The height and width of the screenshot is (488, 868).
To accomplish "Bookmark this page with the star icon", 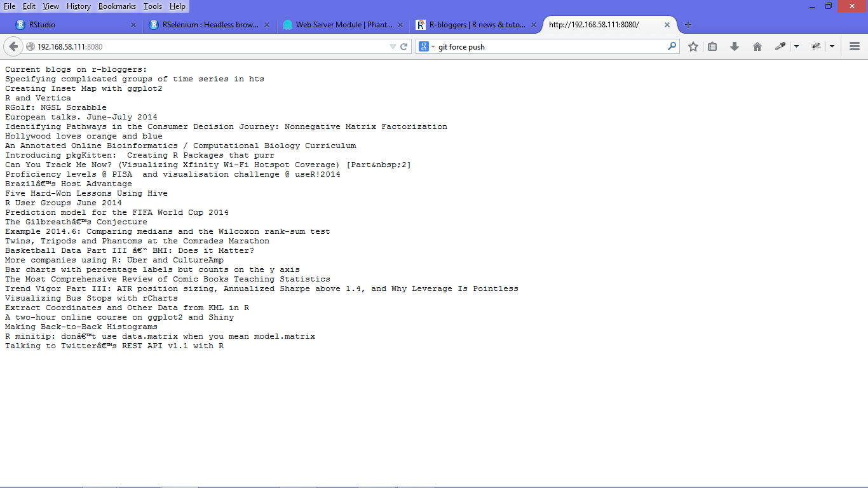I will tap(693, 46).
